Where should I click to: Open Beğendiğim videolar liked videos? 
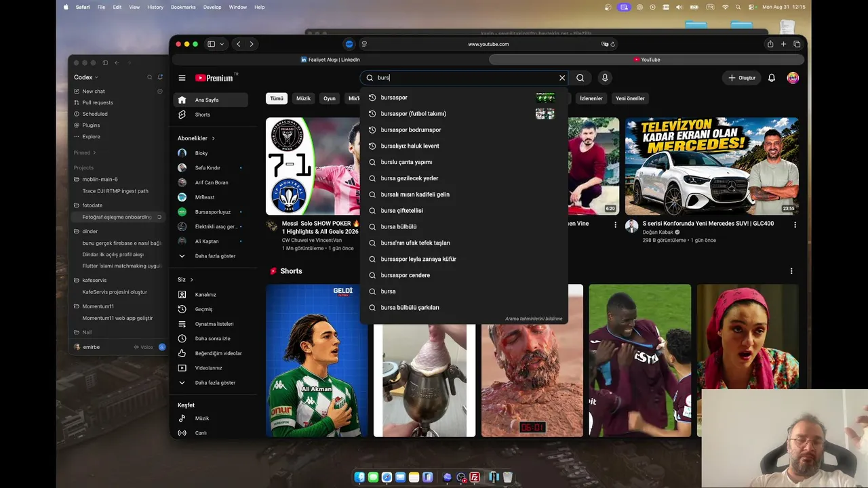click(210, 353)
